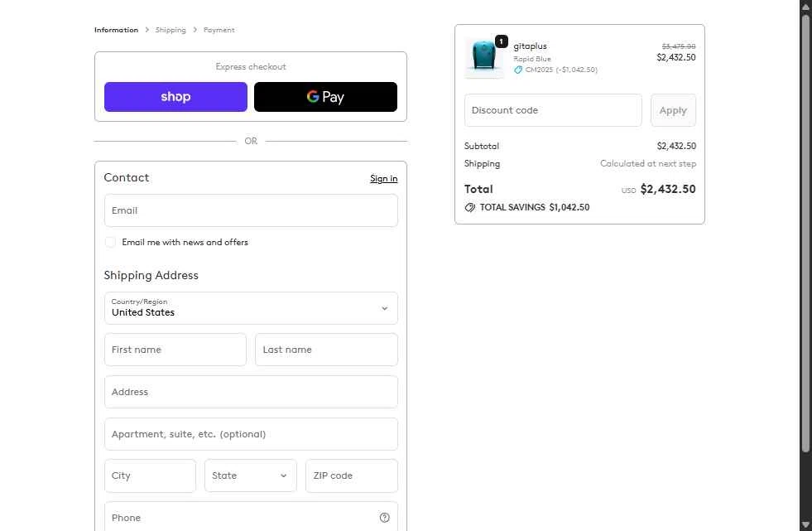Open the Country/Region dropdown

click(x=251, y=308)
